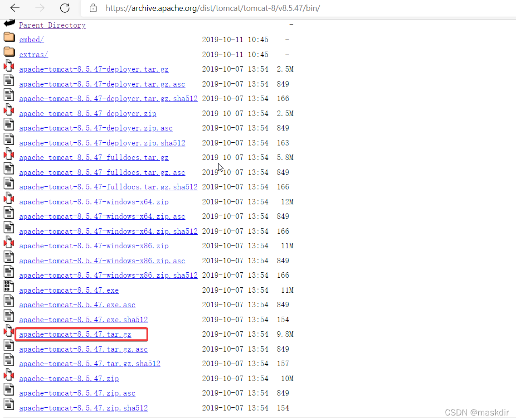516x420 pixels.
Task: Click the file icon beside apache-tomcat-8.5.47.exe.asc
Action: 9,301
